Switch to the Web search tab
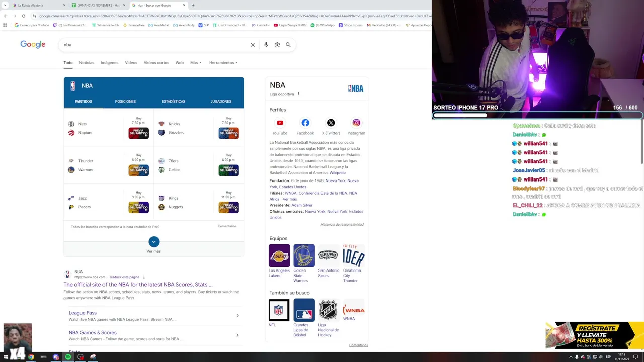Screen dimensions: 644x362 180,63
